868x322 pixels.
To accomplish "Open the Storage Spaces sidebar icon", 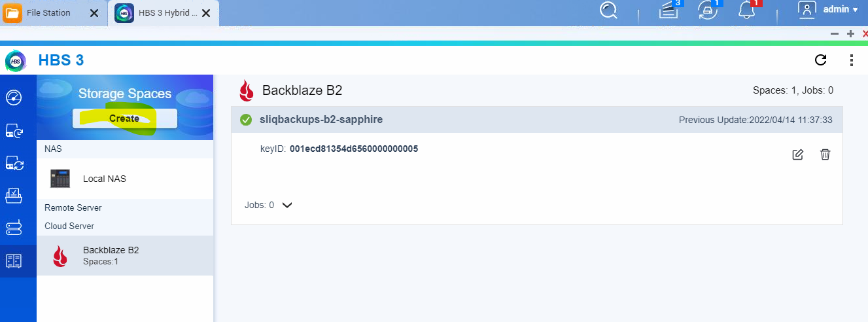I will [14, 260].
